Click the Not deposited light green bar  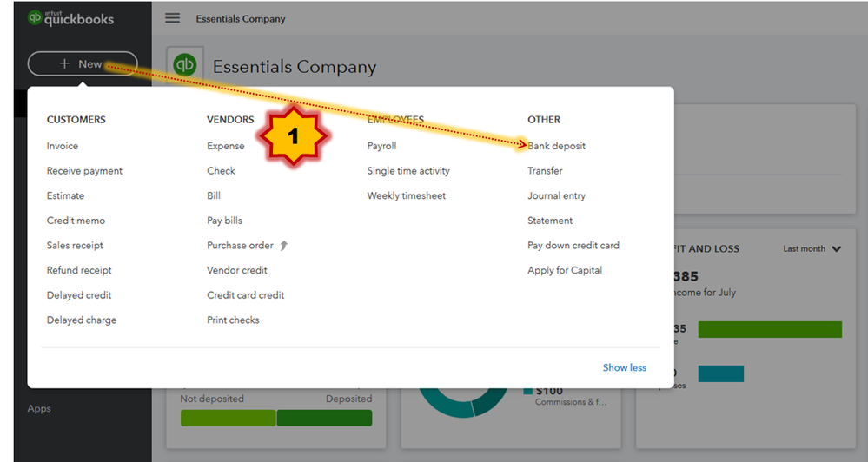coord(228,419)
